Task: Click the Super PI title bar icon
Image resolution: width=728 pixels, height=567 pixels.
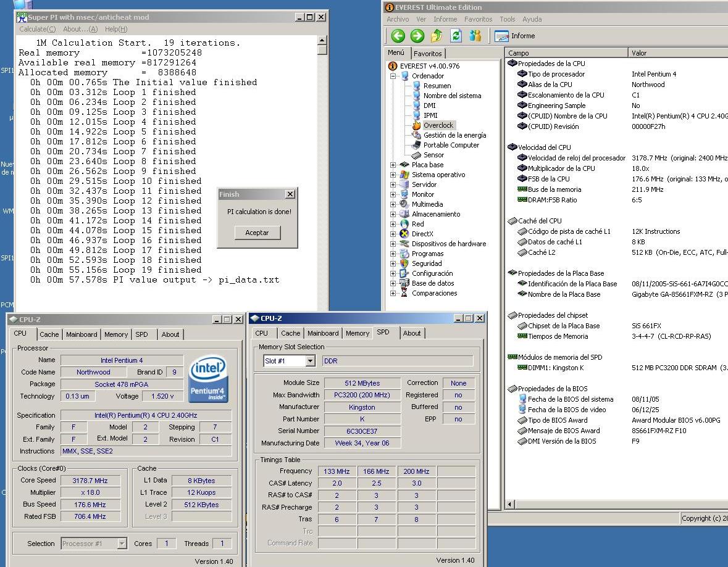Action: [22, 17]
